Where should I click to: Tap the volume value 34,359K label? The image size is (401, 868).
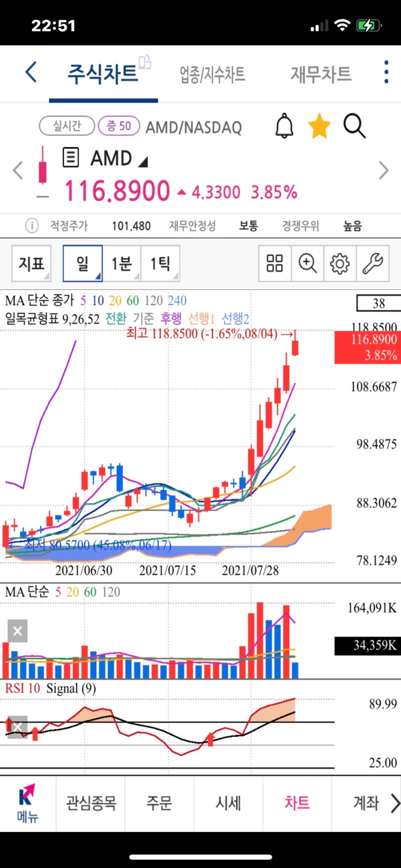pyautogui.click(x=367, y=645)
